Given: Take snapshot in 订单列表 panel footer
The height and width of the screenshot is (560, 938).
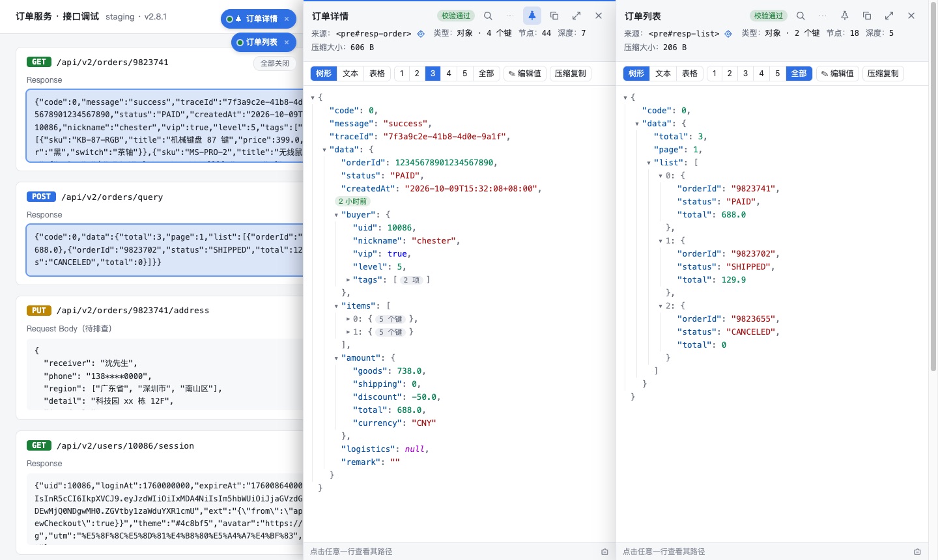Looking at the screenshot, I should coord(917,552).
